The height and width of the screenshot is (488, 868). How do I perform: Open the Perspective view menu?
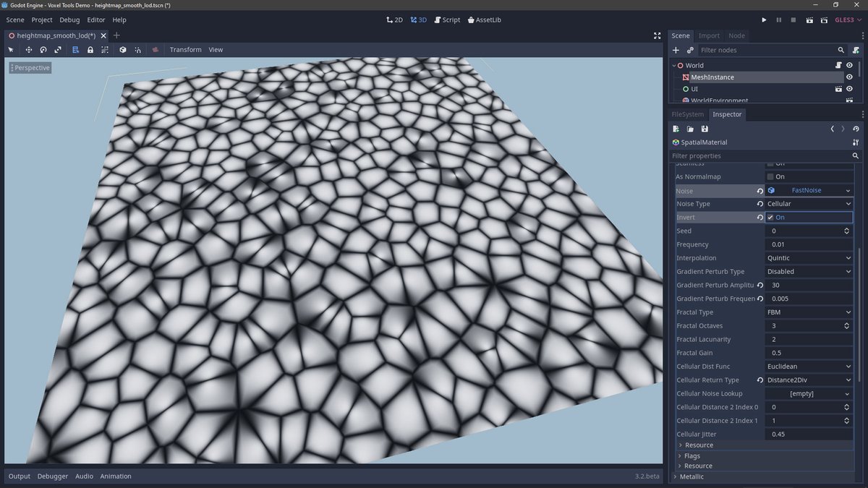(x=30, y=68)
